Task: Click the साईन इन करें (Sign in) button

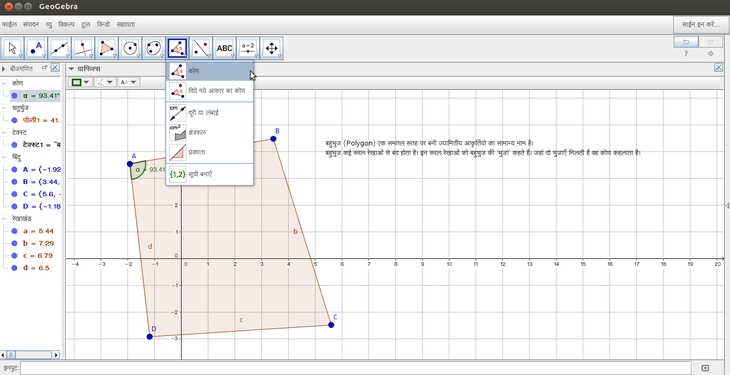Action: tap(701, 24)
